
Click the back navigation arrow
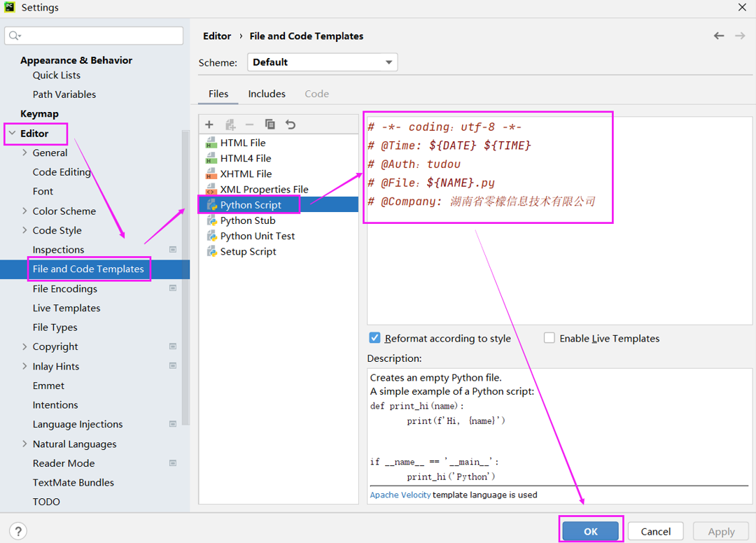(719, 36)
